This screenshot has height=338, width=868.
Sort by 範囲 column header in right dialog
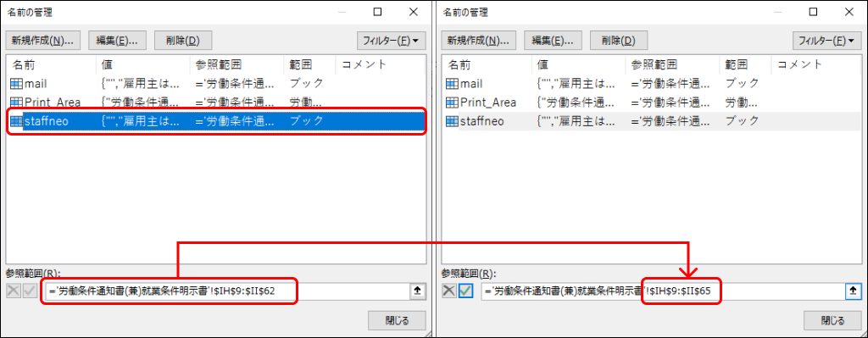[x=745, y=64]
